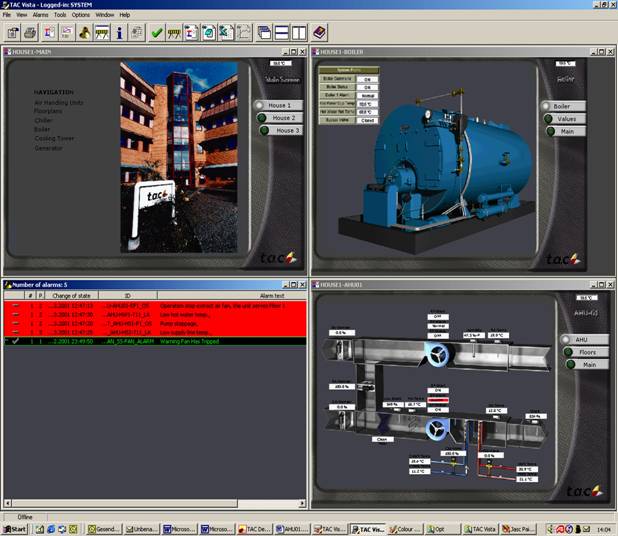Open the Window menu
The height and width of the screenshot is (536, 618).
click(x=104, y=15)
